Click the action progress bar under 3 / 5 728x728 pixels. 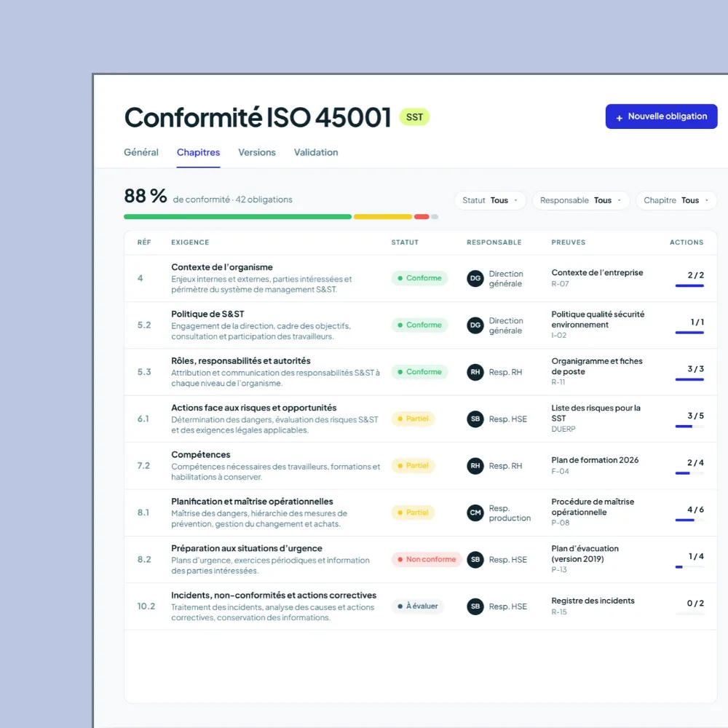pyautogui.click(x=689, y=426)
